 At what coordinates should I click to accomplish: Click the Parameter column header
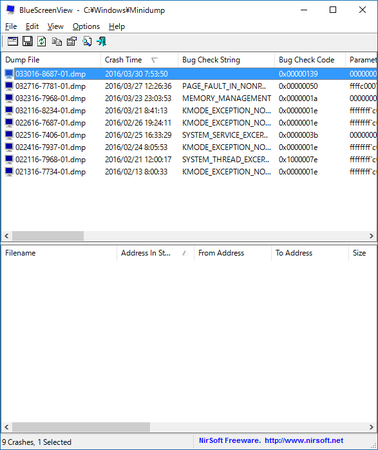[361, 60]
